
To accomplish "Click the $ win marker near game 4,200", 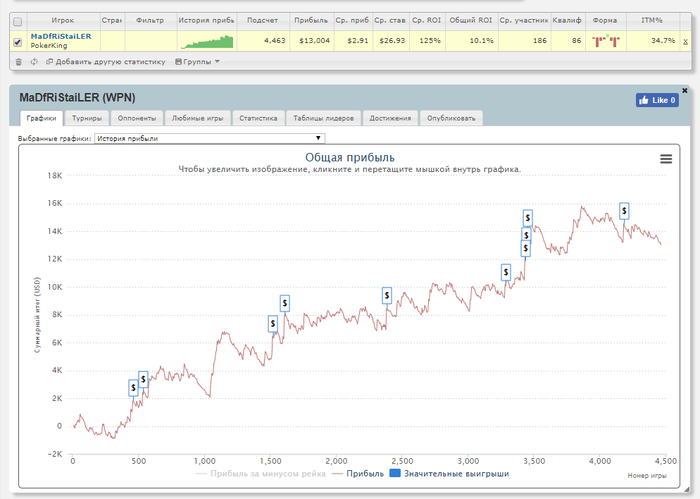I will 624,211.
